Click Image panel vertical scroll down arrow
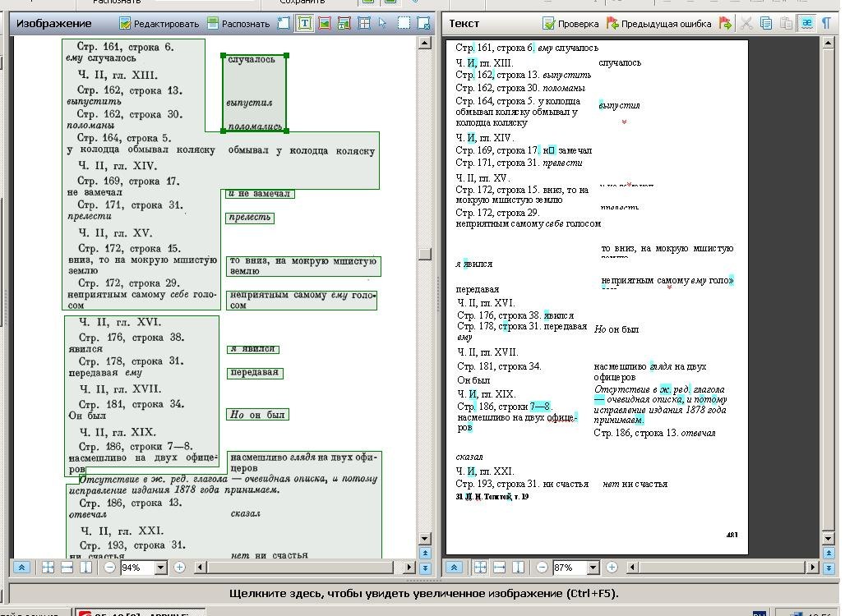Screen dimensions: 845x616 point(425,538)
